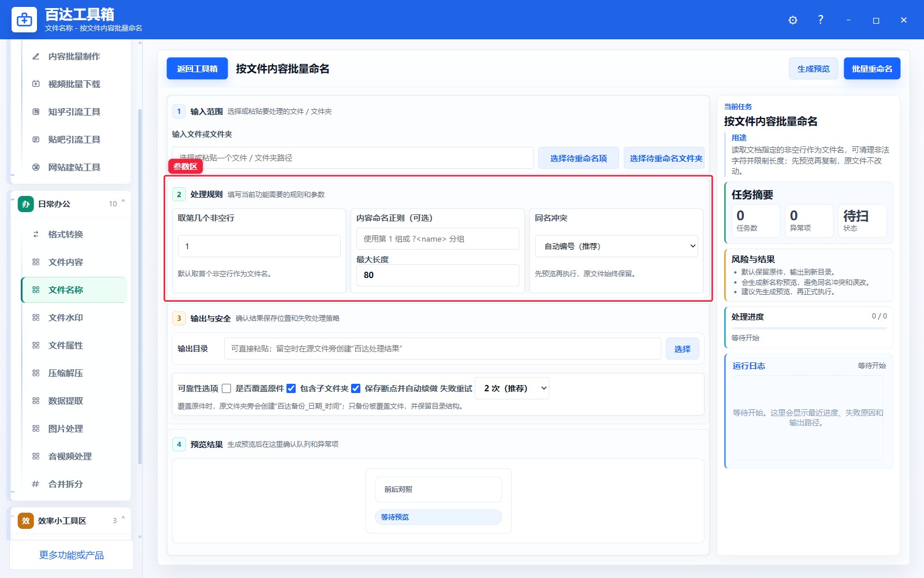Click the 任务摘要 heading
This screenshot has height=578, width=924.
coord(752,195)
